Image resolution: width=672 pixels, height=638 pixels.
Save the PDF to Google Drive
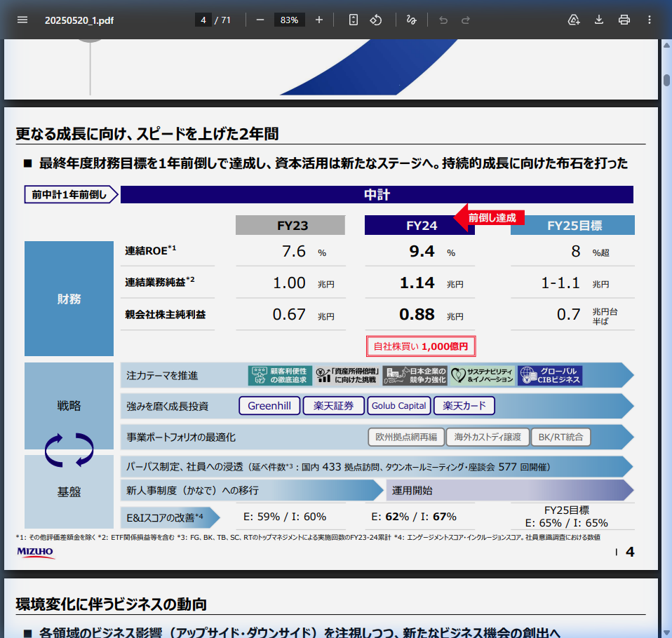(x=574, y=20)
